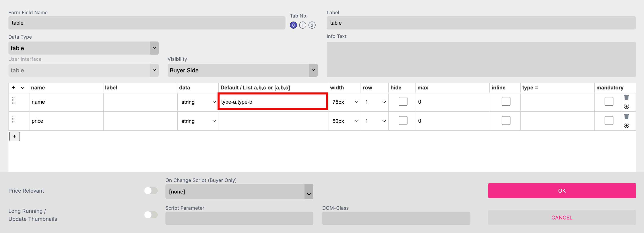Screen dimensions: 644x233
Task: Click the Label input field
Action: click(481, 23)
